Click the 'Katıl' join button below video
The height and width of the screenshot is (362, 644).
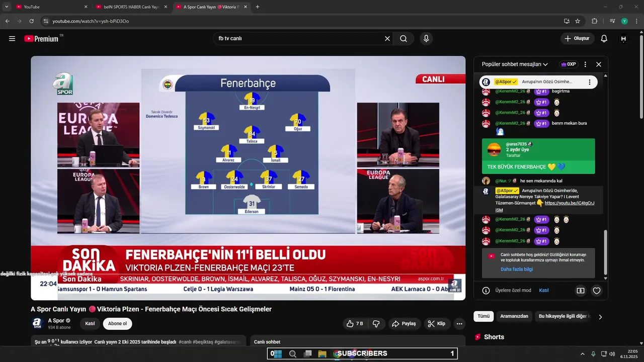coord(90,323)
